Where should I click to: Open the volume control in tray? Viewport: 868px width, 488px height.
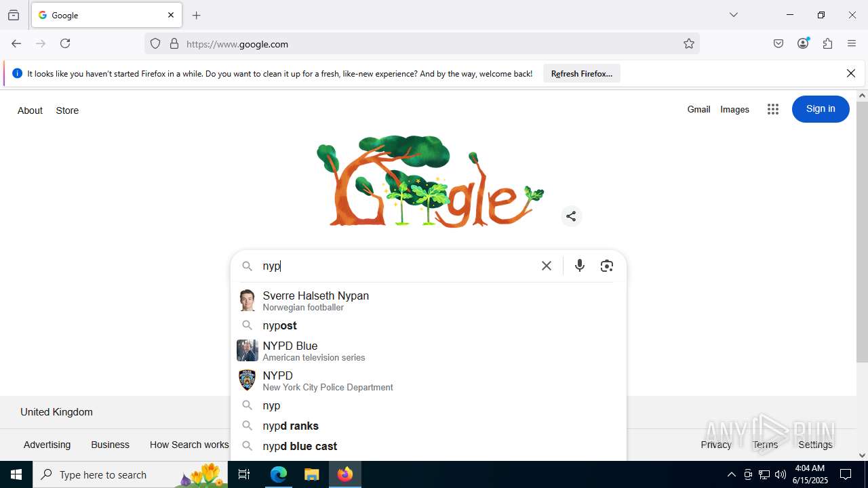pyautogui.click(x=781, y=474)
